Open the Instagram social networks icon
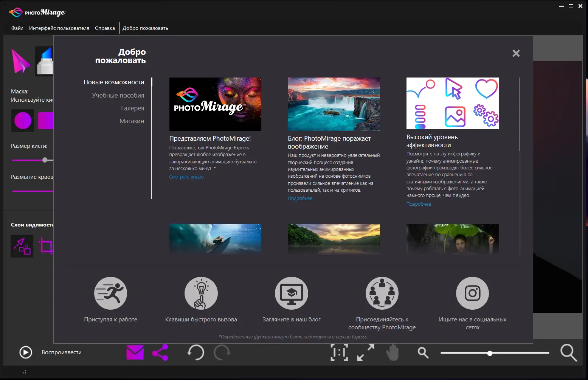This screenshot has width=588, height=380. pyautogui.click(x=472, y=293)
